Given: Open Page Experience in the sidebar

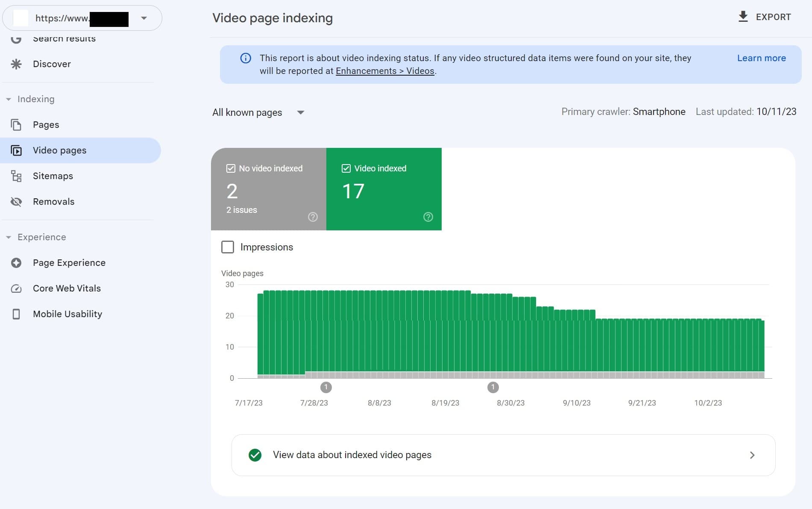Looking at the screenshot, I should click(x=69, y=263).
